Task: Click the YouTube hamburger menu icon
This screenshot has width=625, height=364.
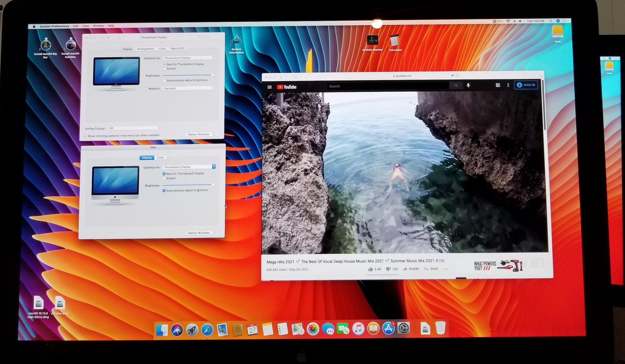Action: pyautogui.click(x=270, y=87)
